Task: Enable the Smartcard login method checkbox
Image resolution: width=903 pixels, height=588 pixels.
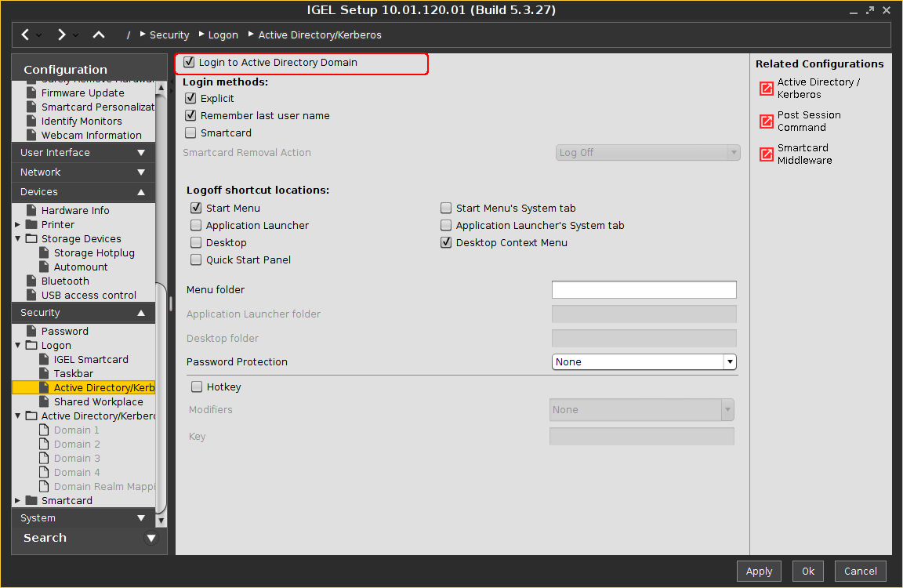Action: (x=190, y=133)
